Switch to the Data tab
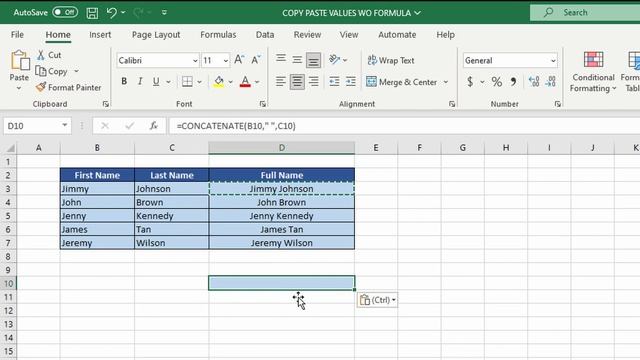Viewport: 640px width, 360px height. (x=265, y=35)
